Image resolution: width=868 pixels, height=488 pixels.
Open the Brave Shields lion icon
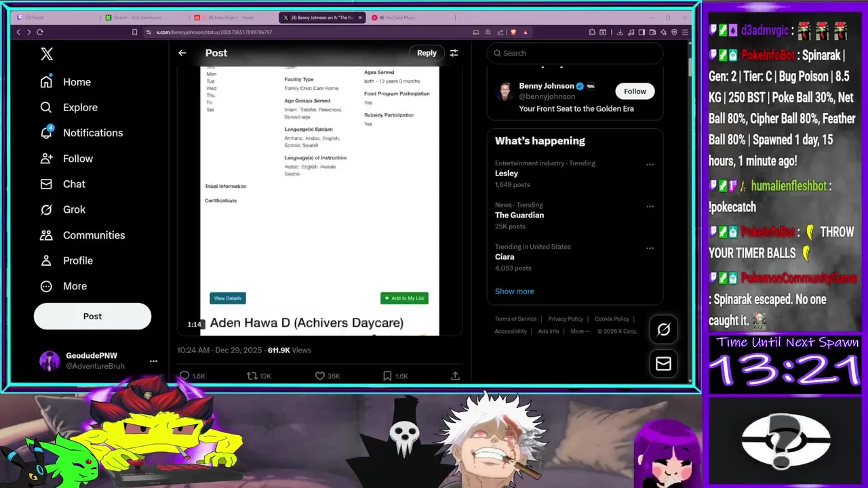point(513,32)
